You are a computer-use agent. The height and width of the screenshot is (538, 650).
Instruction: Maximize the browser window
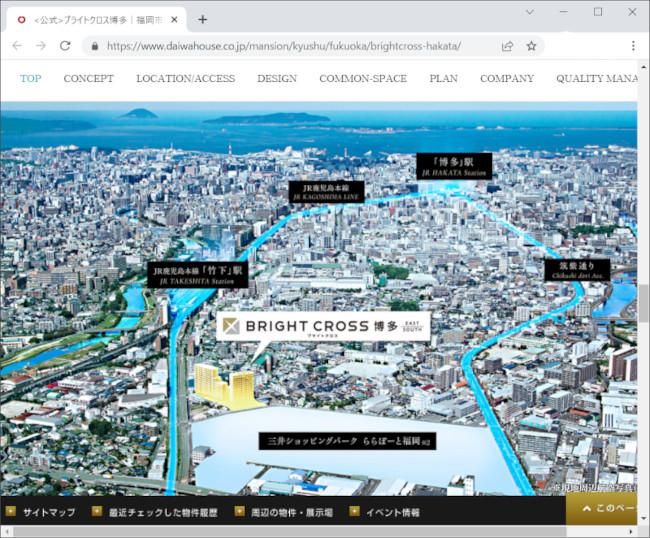pyautogui.click(x=598, y=12)
